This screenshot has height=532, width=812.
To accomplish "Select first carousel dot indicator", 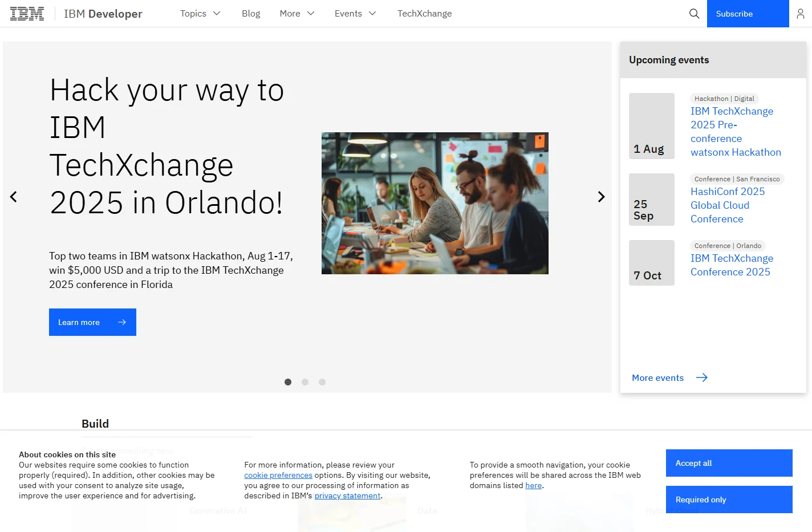I will [288, 382].
